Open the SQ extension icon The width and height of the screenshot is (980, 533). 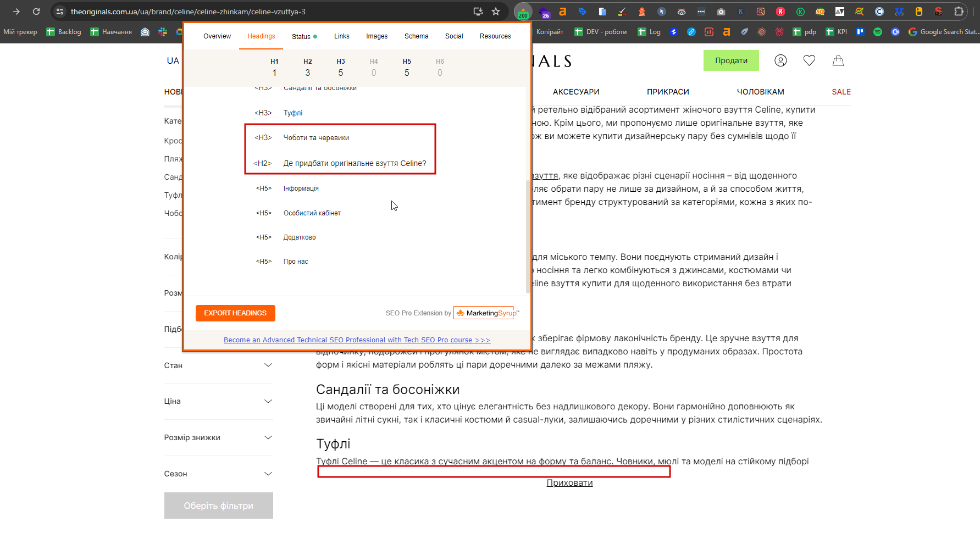pyautogui.click(x=820, y=12)
